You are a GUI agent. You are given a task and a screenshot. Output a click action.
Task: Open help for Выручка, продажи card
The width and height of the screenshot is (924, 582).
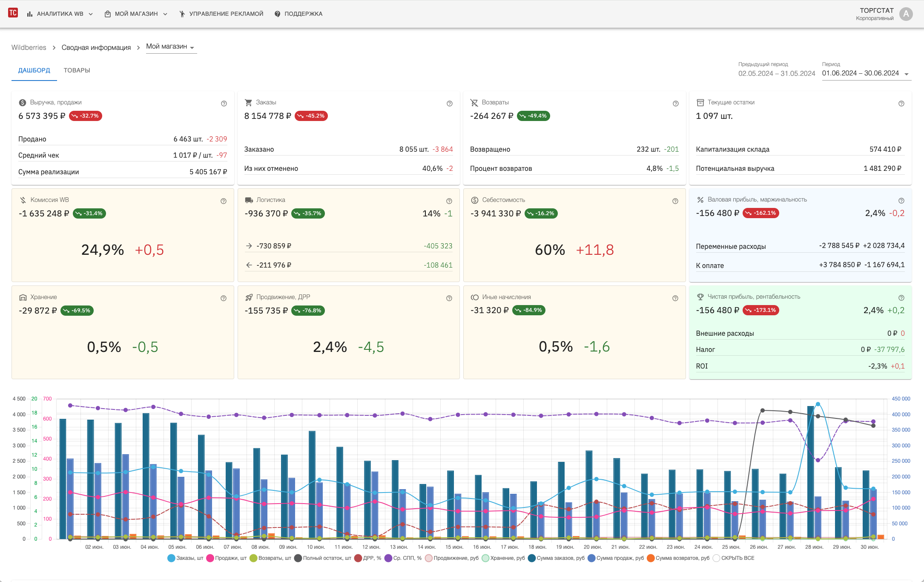point(224,104)
